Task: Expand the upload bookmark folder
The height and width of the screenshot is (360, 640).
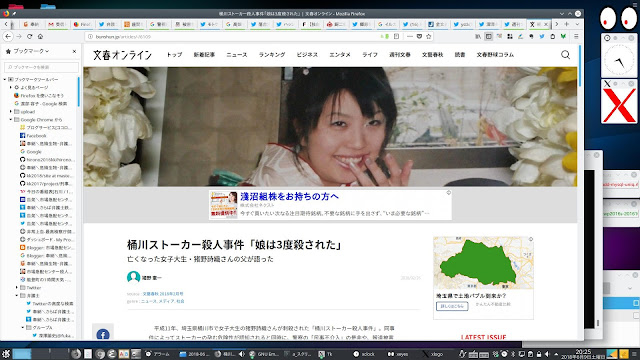Action: pos(11,111)
